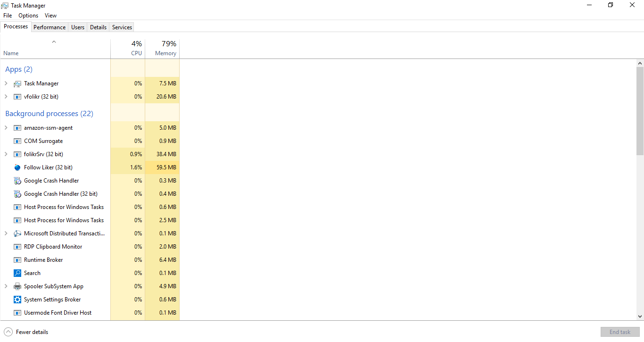Select the COM Surrogate process name
The height and width of the screenshot is (342, 644).
point(43,141)
